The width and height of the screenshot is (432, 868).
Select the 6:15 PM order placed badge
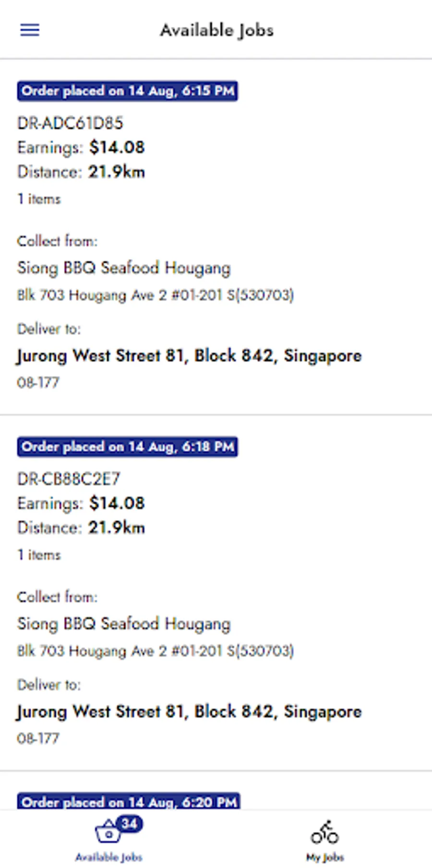[128, 91]
